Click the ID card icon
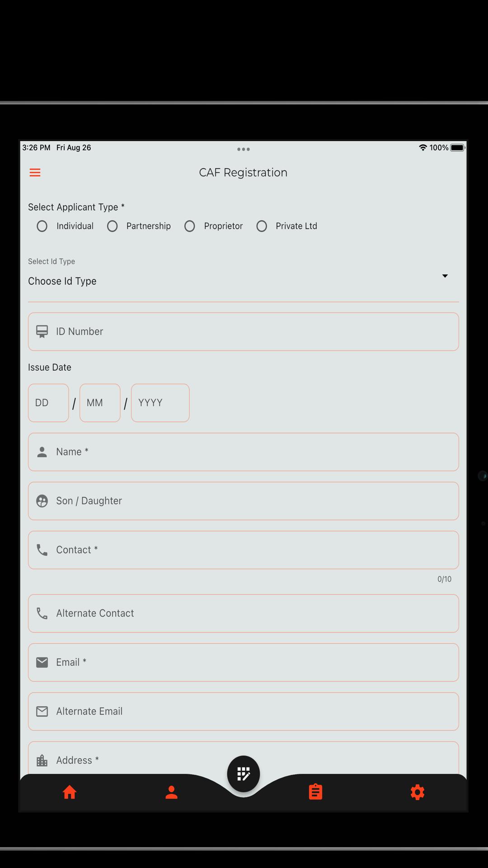Image resolution: width=488 pixels, height=868 pixels. 42,331
